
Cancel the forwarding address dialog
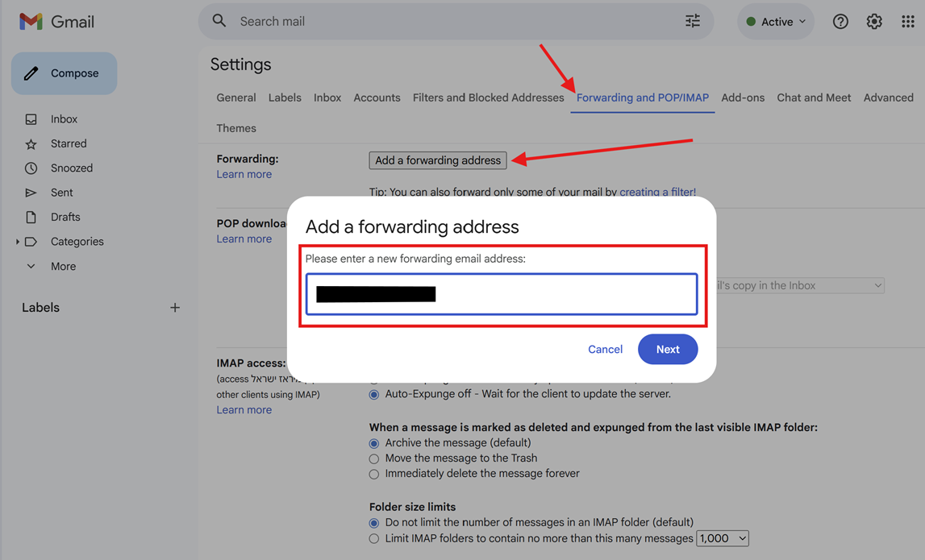click(x=605, y=349)
